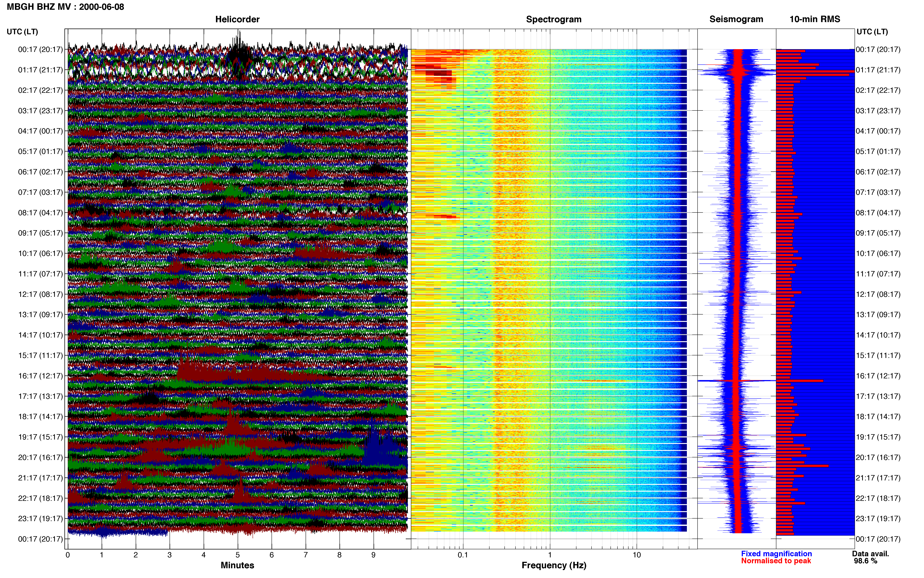
Task: Click left time label 02:17 (22:17)
Action: (41, 90)
